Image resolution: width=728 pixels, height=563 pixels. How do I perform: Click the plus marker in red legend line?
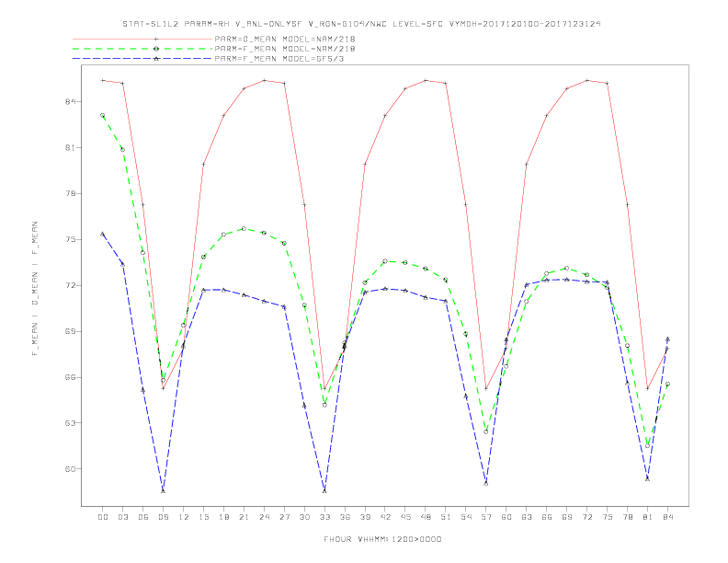156,39
